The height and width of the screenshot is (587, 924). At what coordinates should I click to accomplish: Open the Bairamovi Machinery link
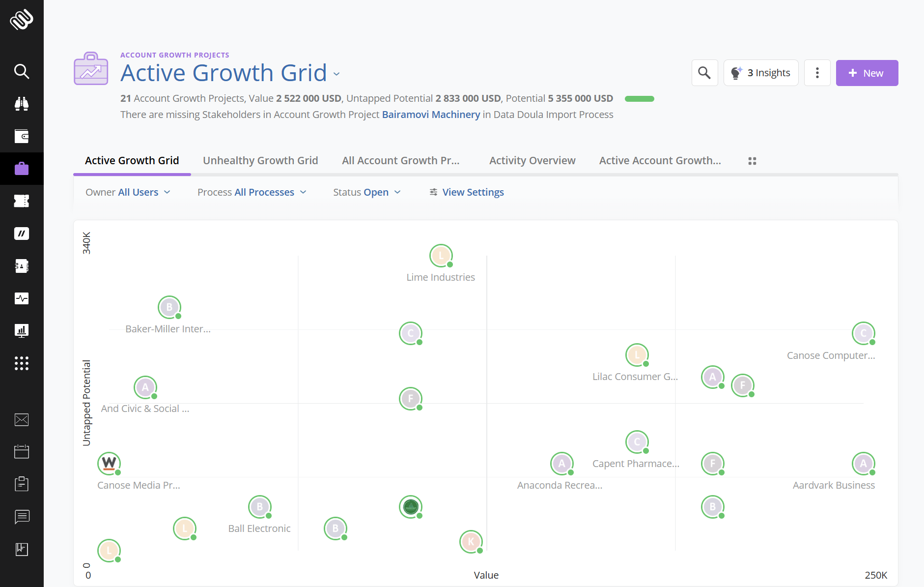(x=431, y=114)
